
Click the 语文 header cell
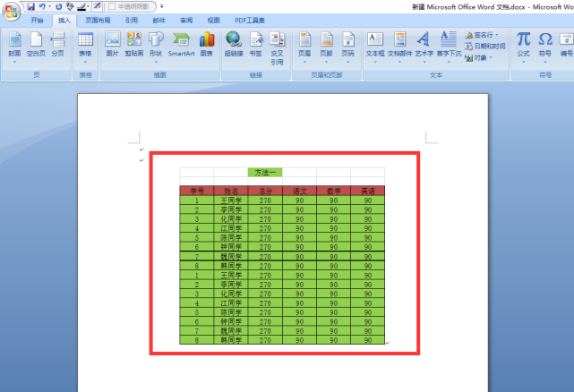pos(299,191)
